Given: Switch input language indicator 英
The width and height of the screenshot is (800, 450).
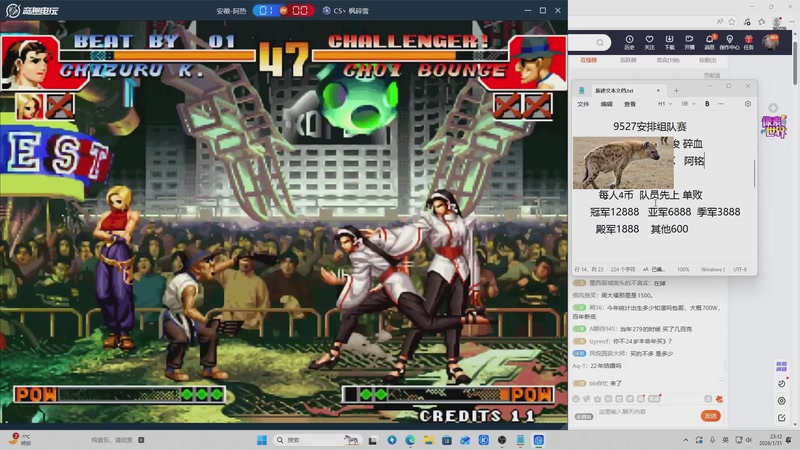Looking at the screenshot, I should (726, 440).
